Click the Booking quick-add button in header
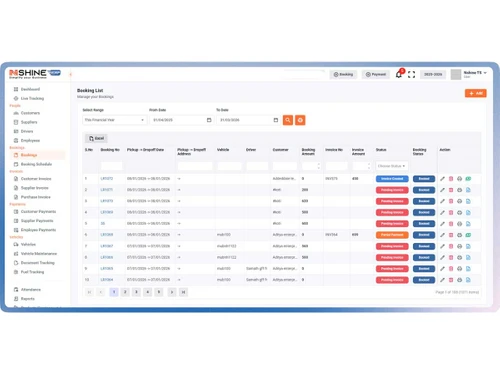The width and height of the screenshot is (500, 375). (343, 74)
